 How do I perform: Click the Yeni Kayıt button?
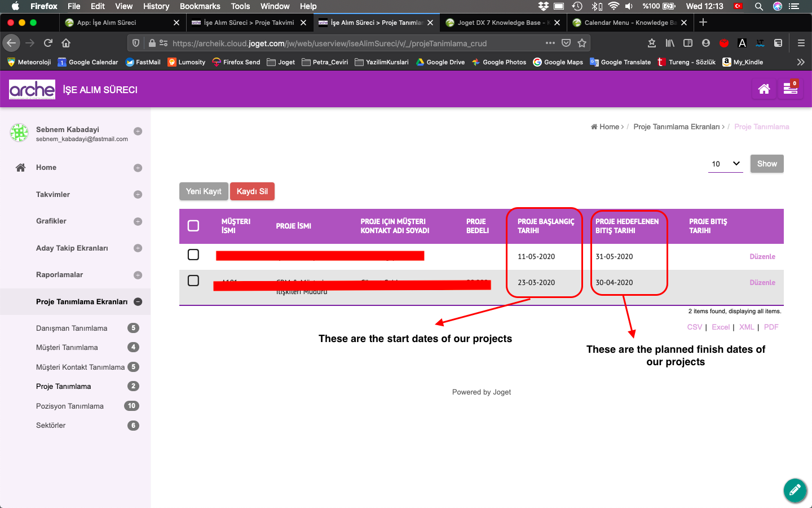[204, 191]
